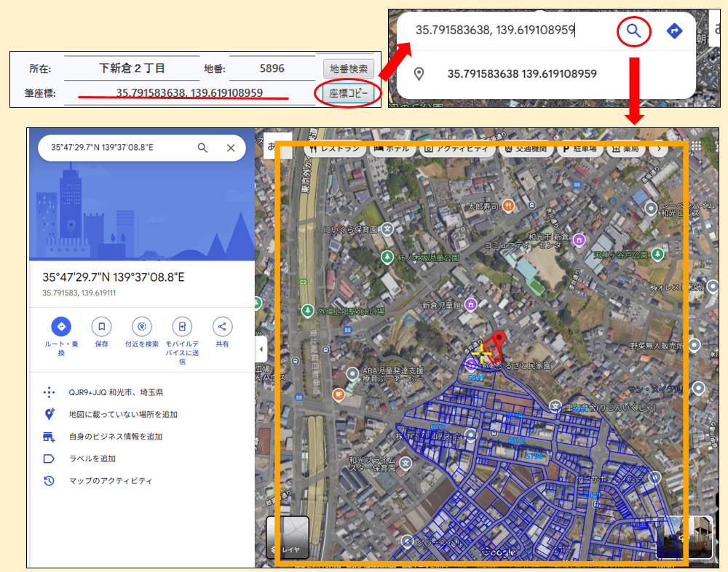728x572 pixels.
Task: Click ラベルを追加
Action: [92, 458]
